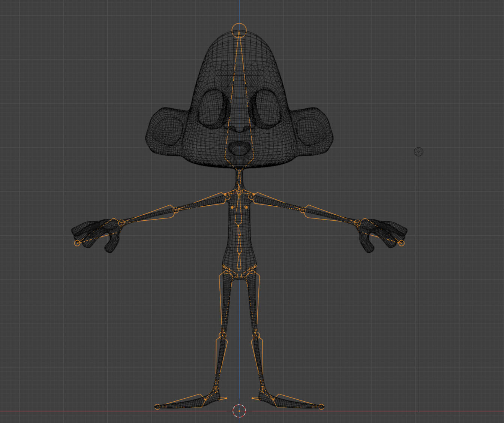Viewport: 504px width, 423px height.
Task: Select the knee joint circle on the left-screen leg
Action: point(222,335)
